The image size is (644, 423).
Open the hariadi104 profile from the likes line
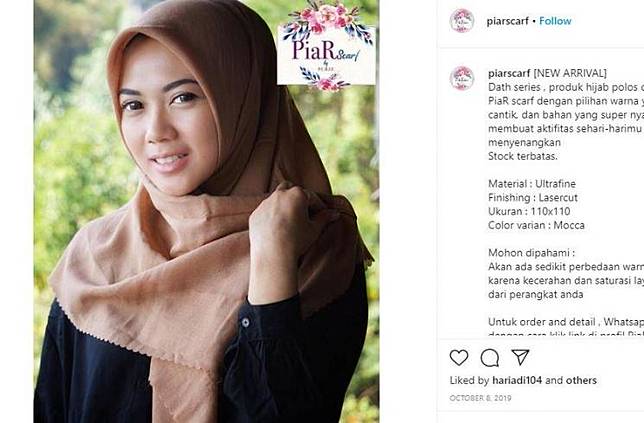[517, 380]
